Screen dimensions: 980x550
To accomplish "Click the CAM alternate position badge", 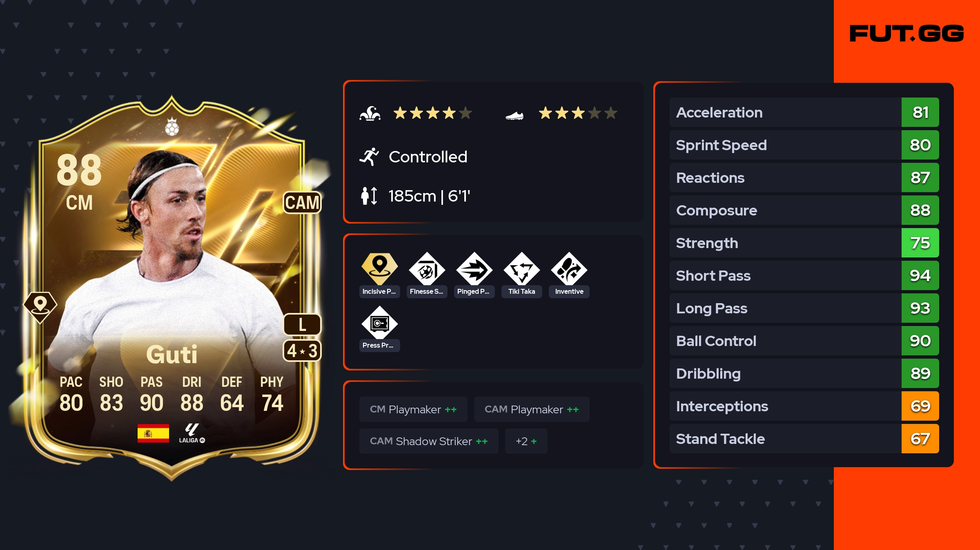I will [302, 202].
